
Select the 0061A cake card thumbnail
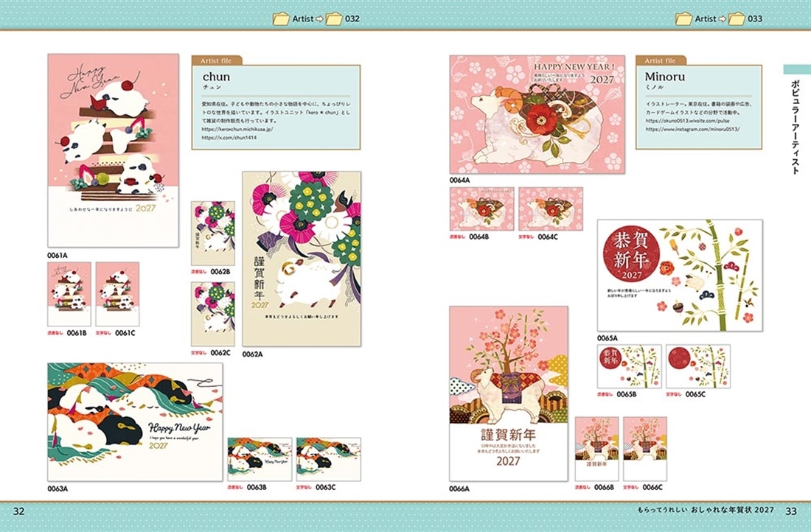114,150
